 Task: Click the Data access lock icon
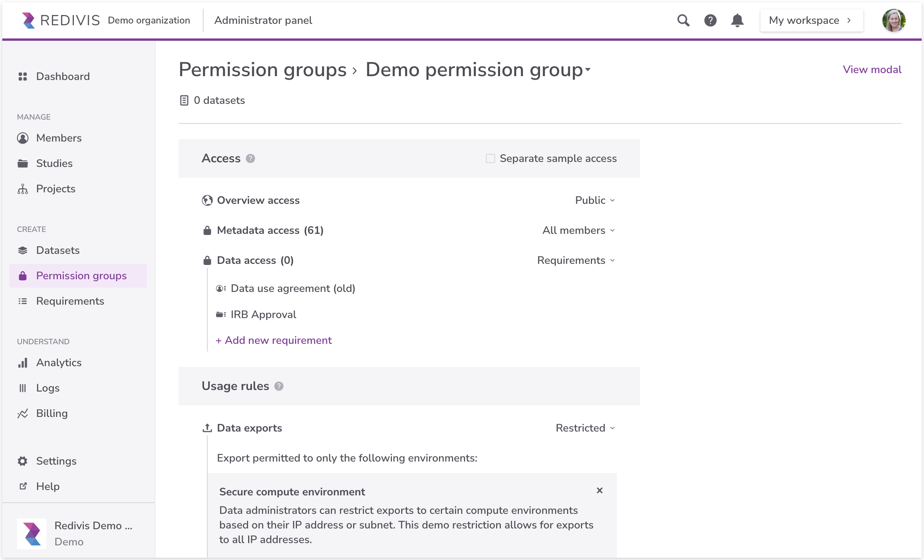point(207,260)
